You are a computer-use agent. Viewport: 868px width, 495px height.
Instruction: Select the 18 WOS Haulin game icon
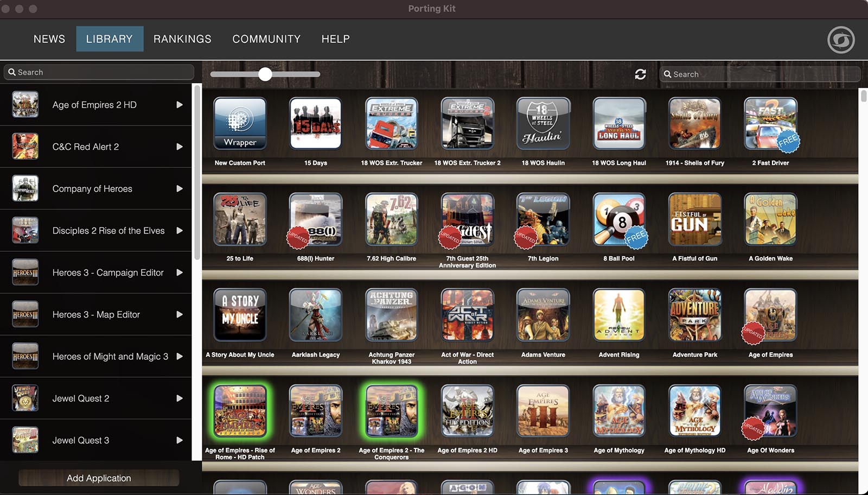tap(543, 124)
